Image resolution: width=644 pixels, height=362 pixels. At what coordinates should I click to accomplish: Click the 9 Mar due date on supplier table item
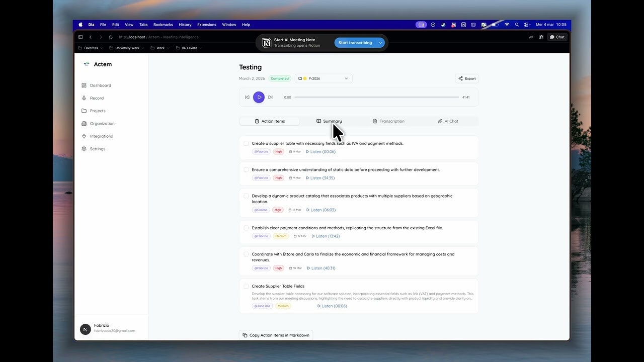point(295,151)
